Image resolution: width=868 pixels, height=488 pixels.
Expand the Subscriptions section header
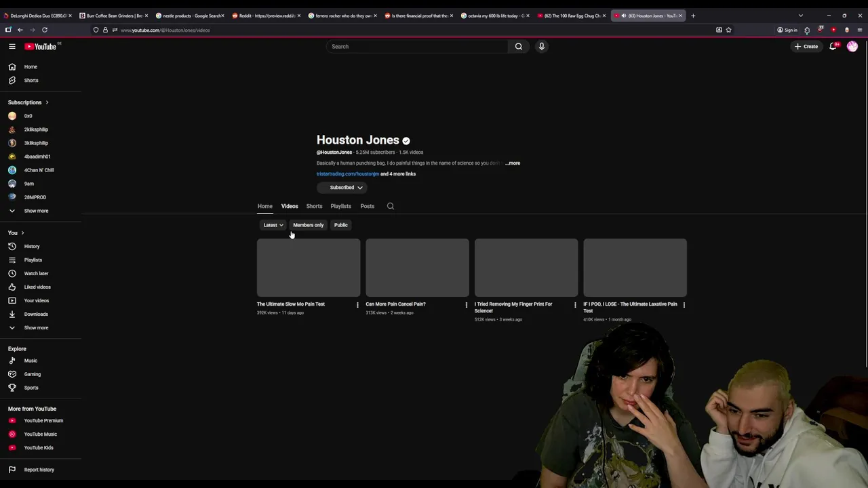click(28, 102)
